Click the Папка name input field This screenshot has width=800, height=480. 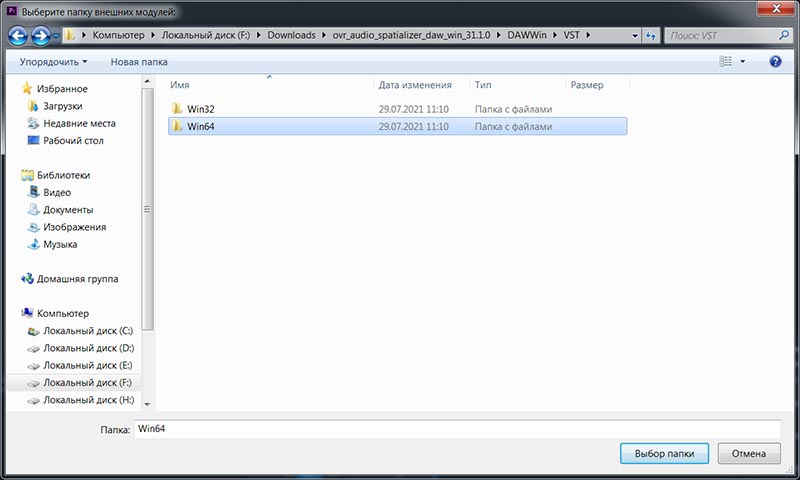[x=457, y=429]
